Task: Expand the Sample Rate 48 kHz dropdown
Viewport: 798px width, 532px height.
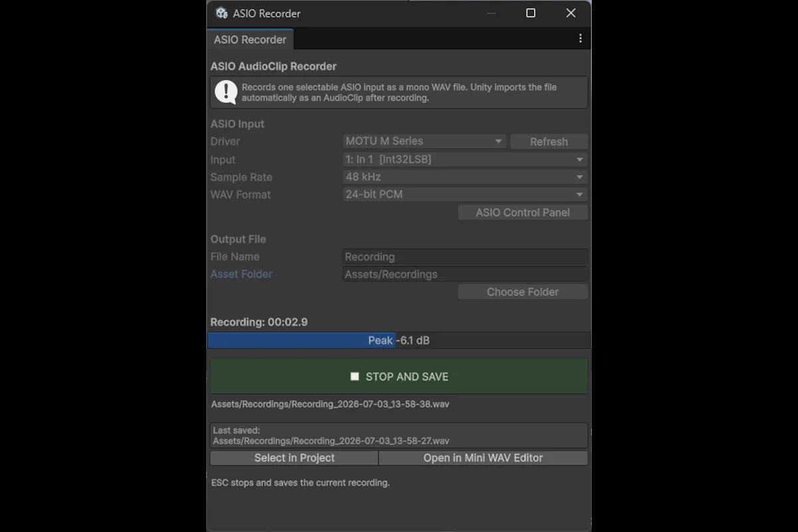Action: [465, 177]
